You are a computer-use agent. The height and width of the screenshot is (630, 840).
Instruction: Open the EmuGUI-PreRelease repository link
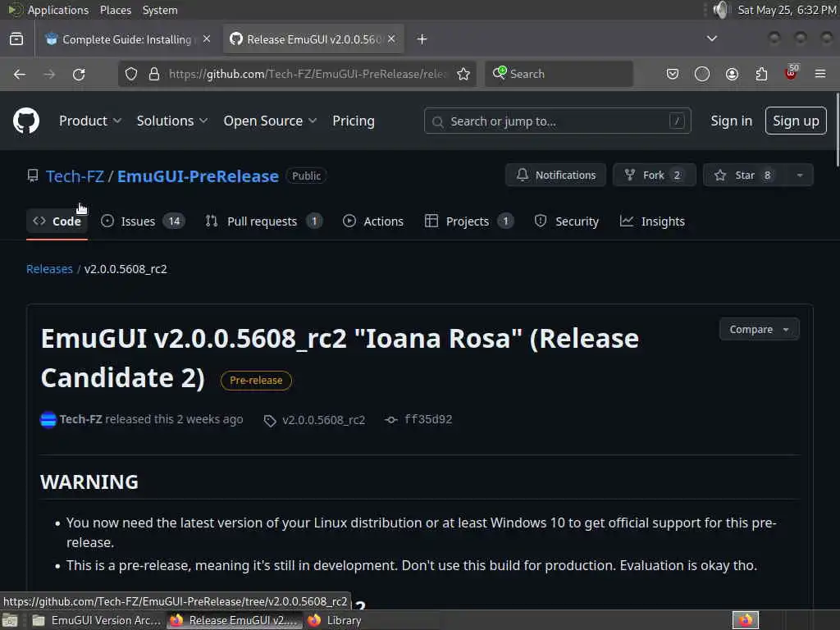[199, 176]
